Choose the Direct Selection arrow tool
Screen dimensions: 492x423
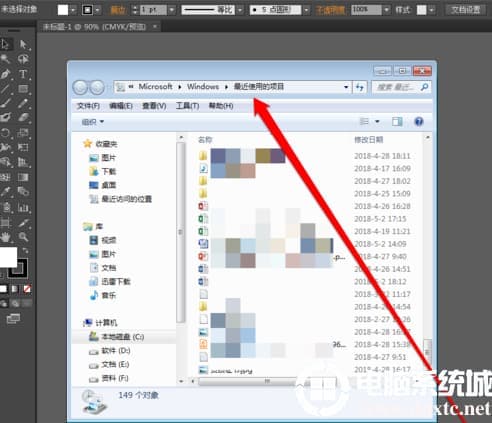click(x=23, y=44)
